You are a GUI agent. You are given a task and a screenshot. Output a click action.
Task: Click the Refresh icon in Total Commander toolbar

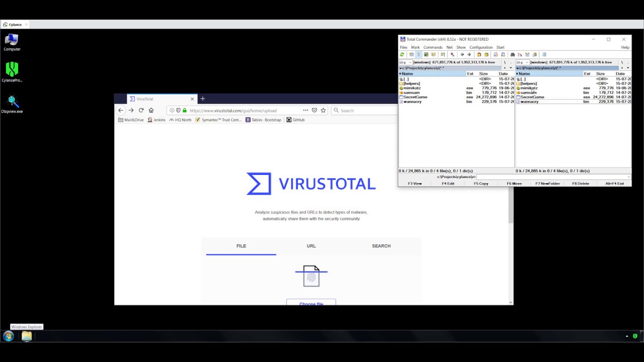point(402,54)
